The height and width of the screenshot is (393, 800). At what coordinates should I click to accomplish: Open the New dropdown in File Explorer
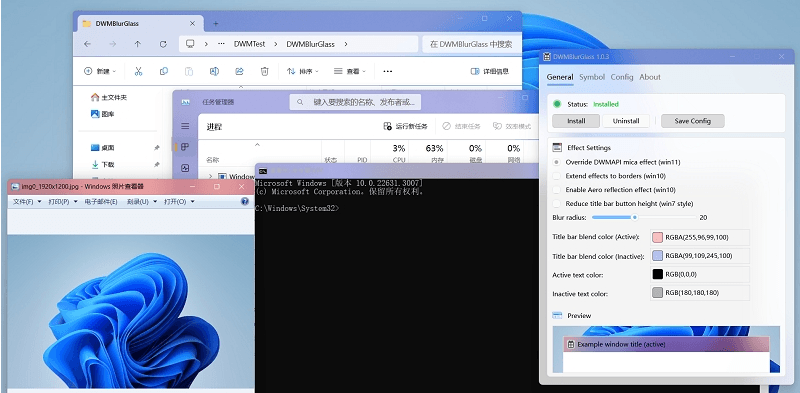(100, 71)
